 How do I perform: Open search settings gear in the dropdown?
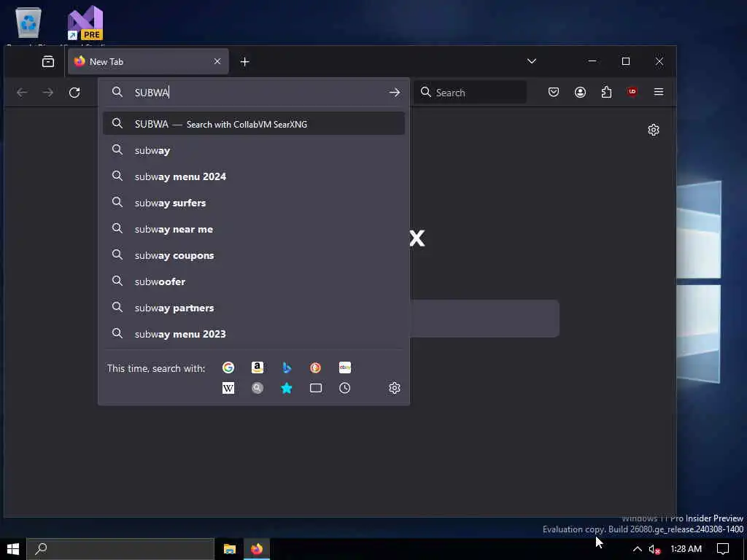(x=395, y=388)
